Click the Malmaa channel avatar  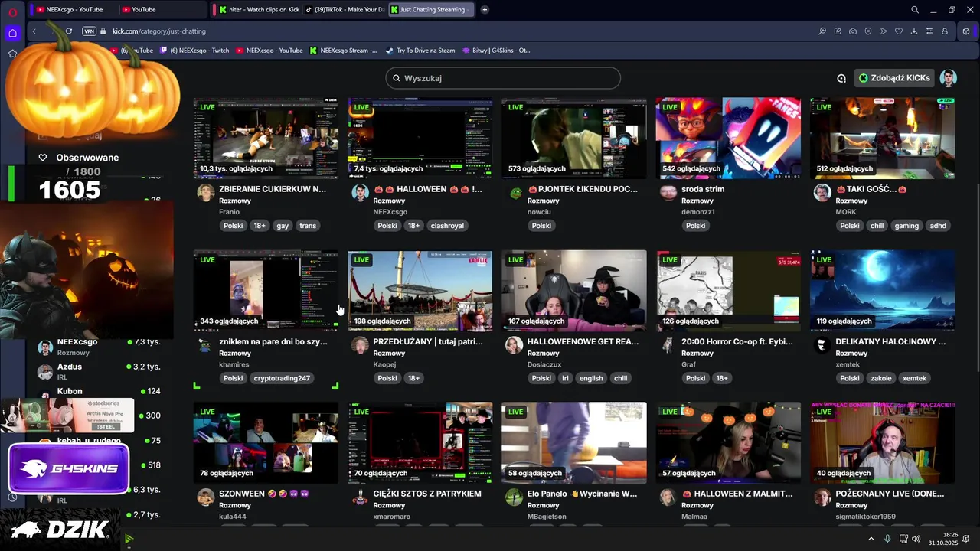click(x=668, y=497)
